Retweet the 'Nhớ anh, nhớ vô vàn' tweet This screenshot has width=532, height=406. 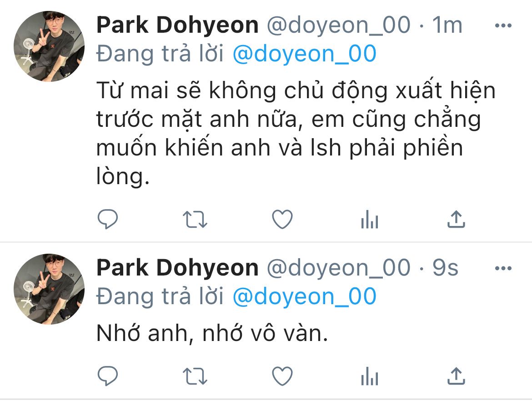pos(195,376)
